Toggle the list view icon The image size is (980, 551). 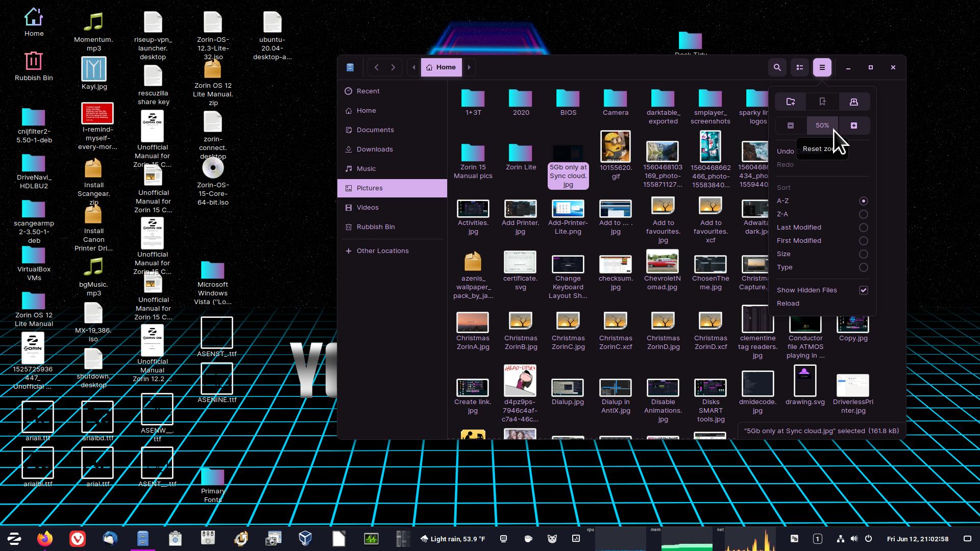[x=799, y=67]
